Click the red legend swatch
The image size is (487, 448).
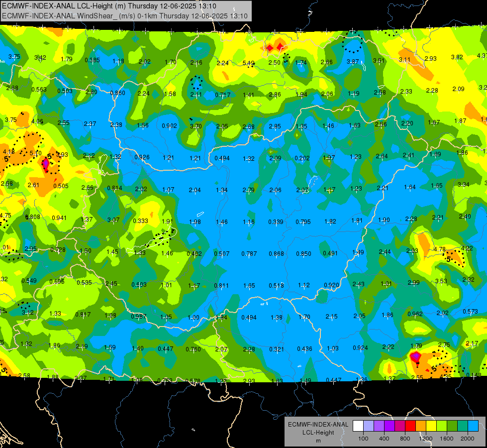coord(410,426)
